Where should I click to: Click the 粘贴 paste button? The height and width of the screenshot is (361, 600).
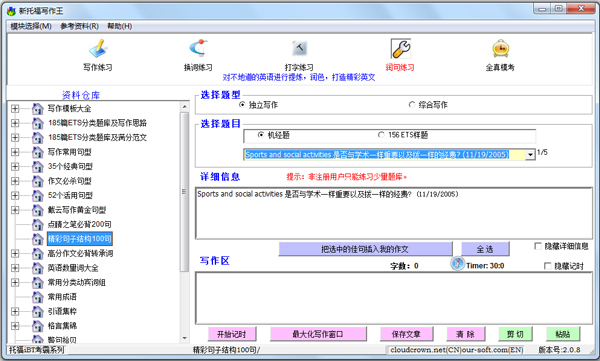(x=563, y=334)
